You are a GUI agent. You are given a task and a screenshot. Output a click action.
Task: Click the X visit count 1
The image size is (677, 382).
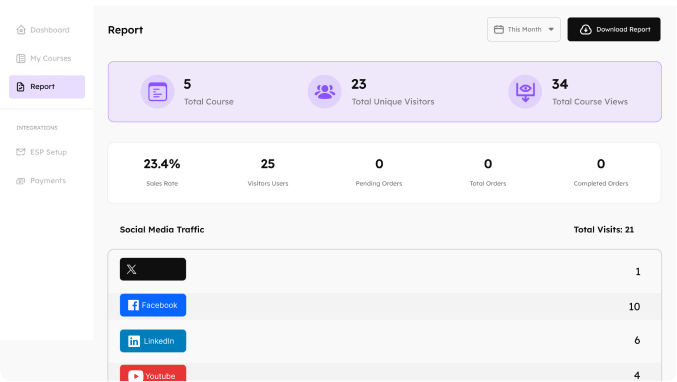click(638, 272)
